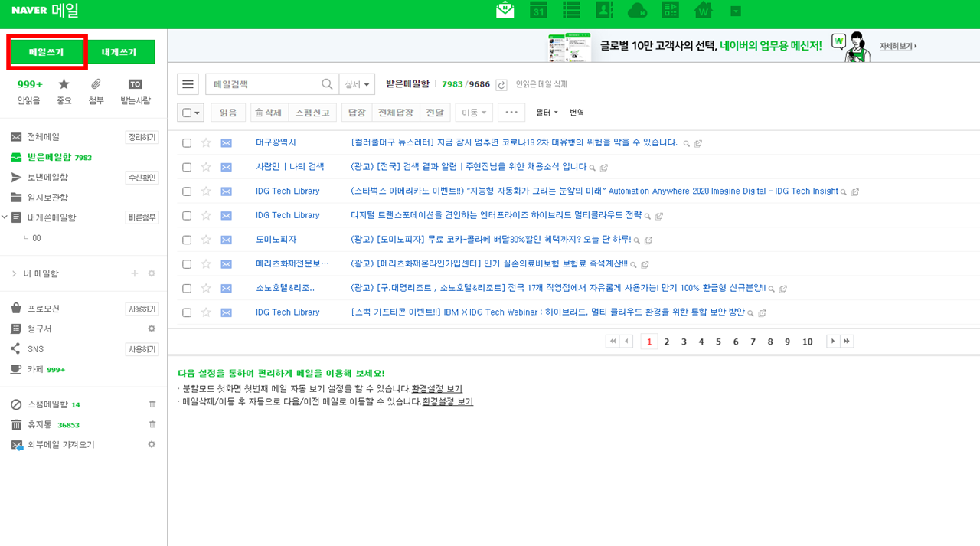This screenshot has height=546, width=980.
Task: Open the 받은메일함 inbox folder
Action: 51,157
